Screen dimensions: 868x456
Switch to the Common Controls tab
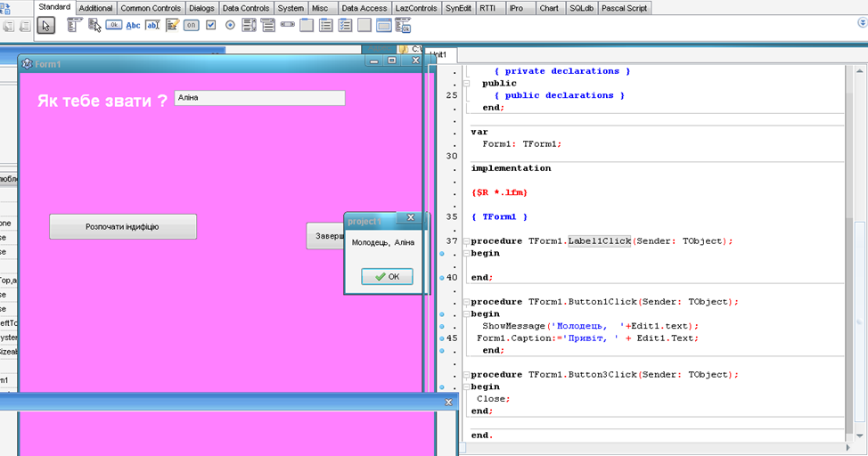pos(151,8)
